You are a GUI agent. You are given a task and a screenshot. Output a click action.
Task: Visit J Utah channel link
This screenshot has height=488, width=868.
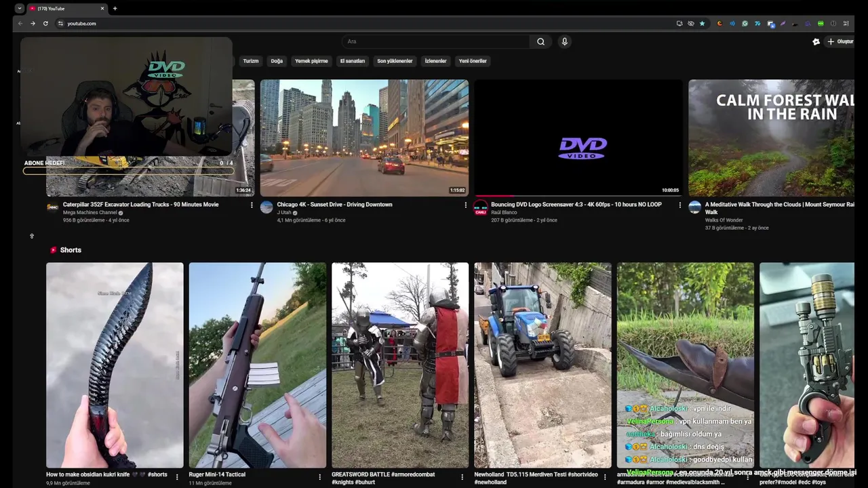283,212
